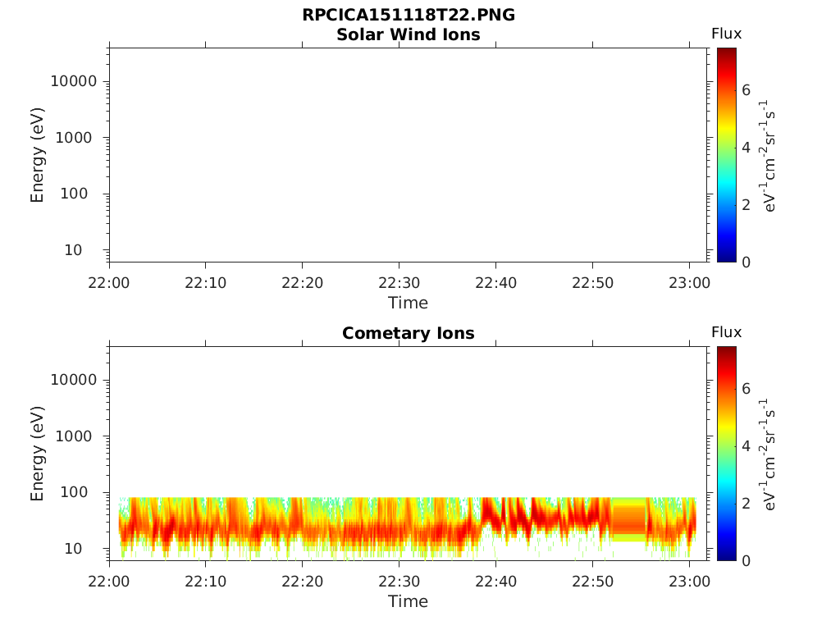Click the 22:50 tick label on top plot
Viewport: 840px width, 630px height.
coord(592,283)
